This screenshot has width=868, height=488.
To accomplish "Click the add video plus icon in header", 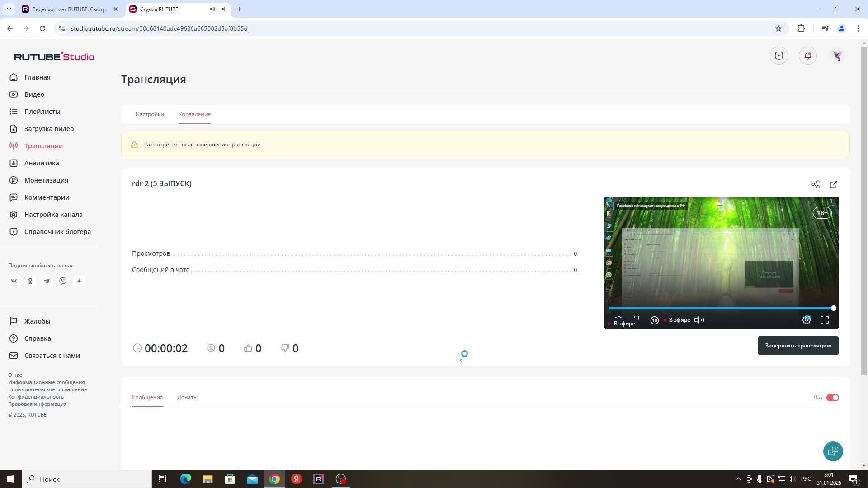I will click(x=778, y=56).
